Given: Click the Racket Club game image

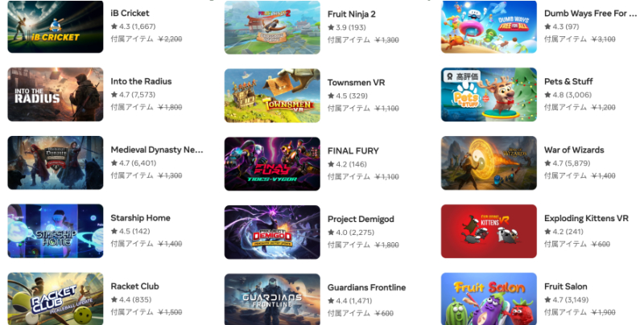Looking at the screenshot, I should (56, 298).
